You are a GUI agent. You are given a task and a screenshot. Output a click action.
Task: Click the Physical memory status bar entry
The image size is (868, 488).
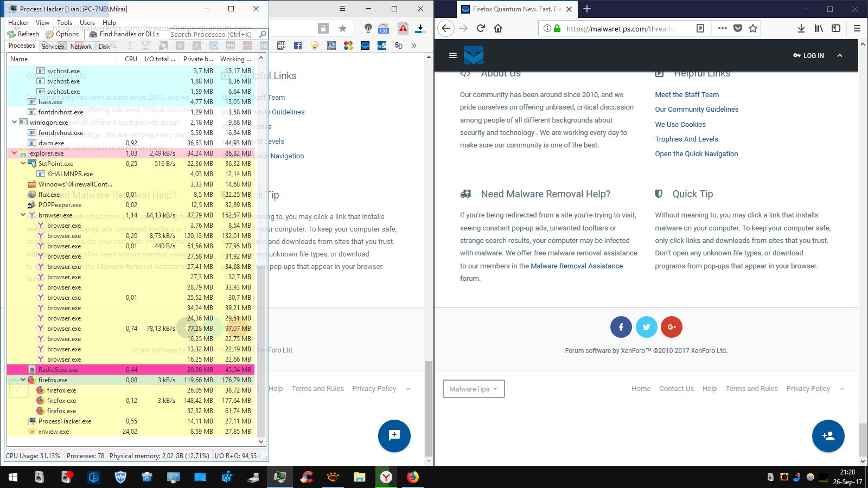point(159,456)
